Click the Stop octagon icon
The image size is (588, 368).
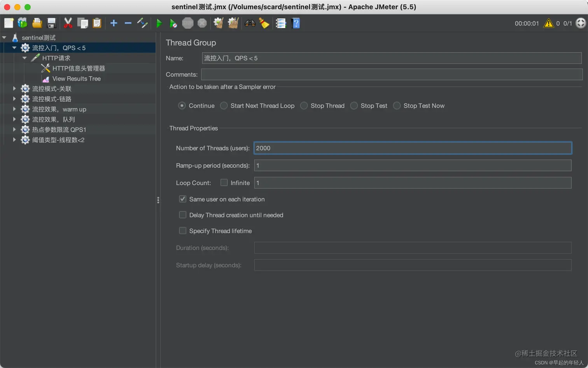coord(187,23)
